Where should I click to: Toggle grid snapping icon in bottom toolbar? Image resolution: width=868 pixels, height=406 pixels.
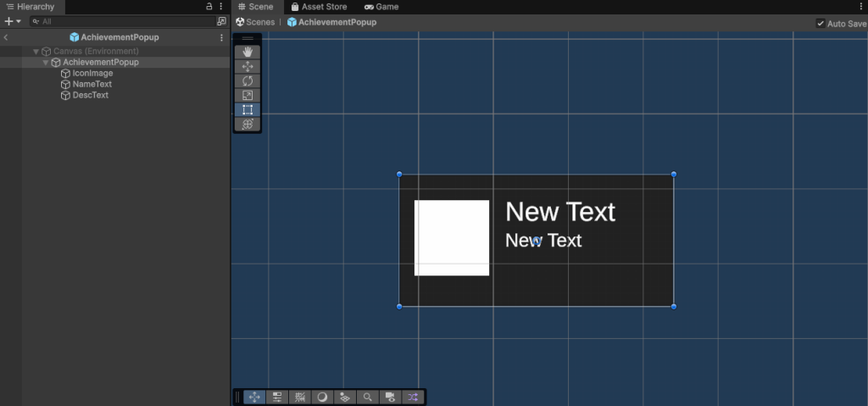pyautogui.click(x=299, y=397)
